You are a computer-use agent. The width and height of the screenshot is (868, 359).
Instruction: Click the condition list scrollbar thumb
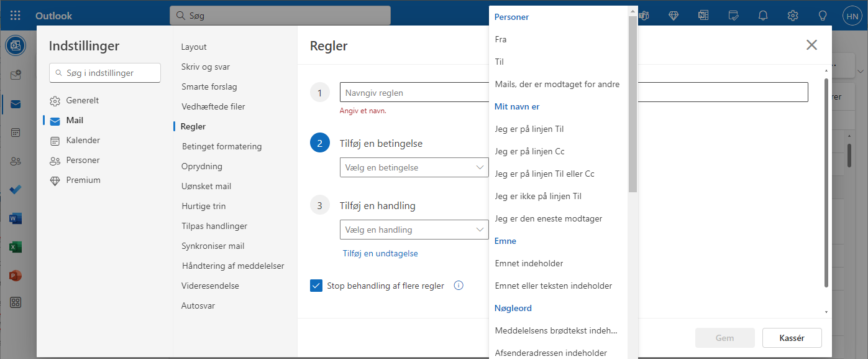tap(633, 103)
